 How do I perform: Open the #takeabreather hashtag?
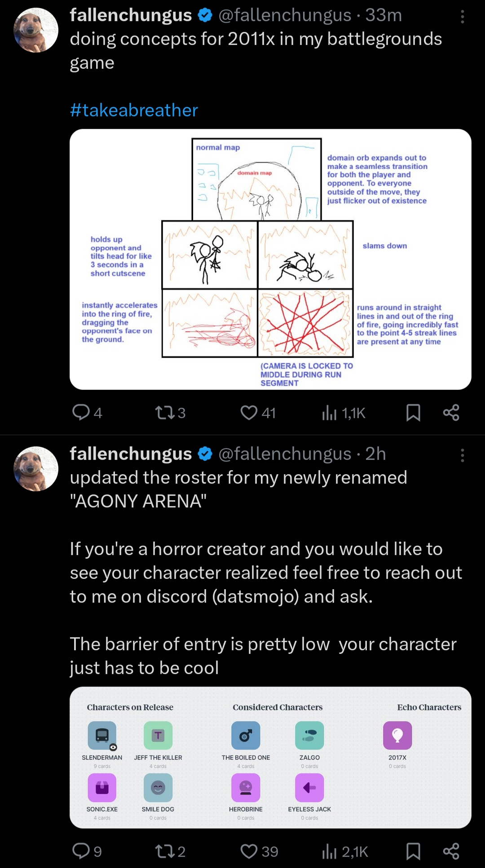134,110
